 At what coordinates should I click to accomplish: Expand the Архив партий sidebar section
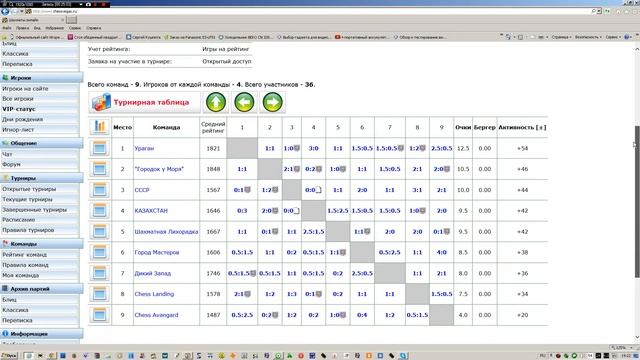click(x=41, y=289)
